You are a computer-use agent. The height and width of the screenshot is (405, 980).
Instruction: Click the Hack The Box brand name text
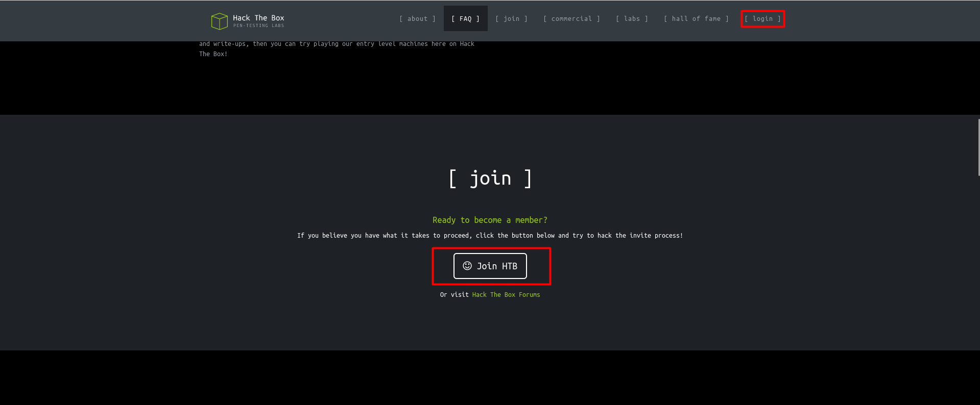(258, 18)
